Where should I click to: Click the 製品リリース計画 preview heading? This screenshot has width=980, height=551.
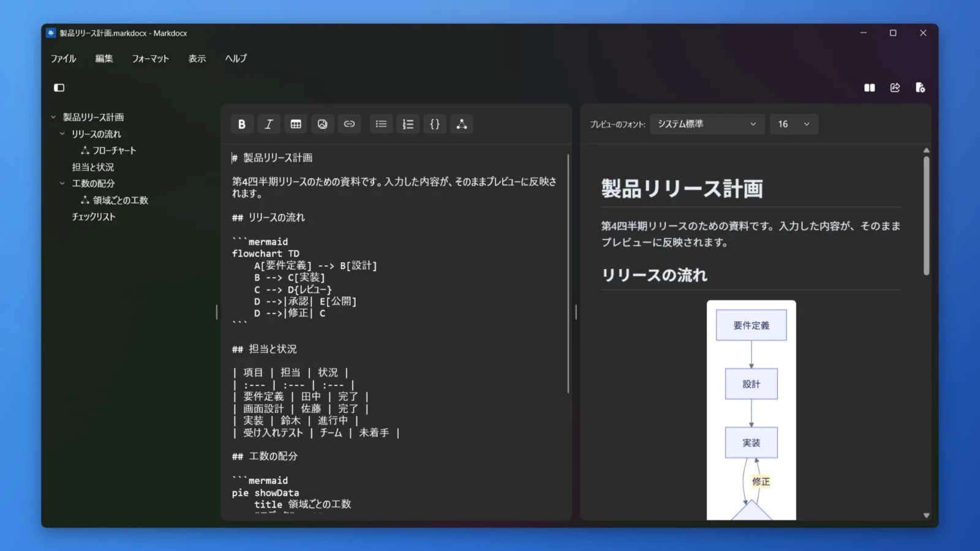tap(682, 189)
